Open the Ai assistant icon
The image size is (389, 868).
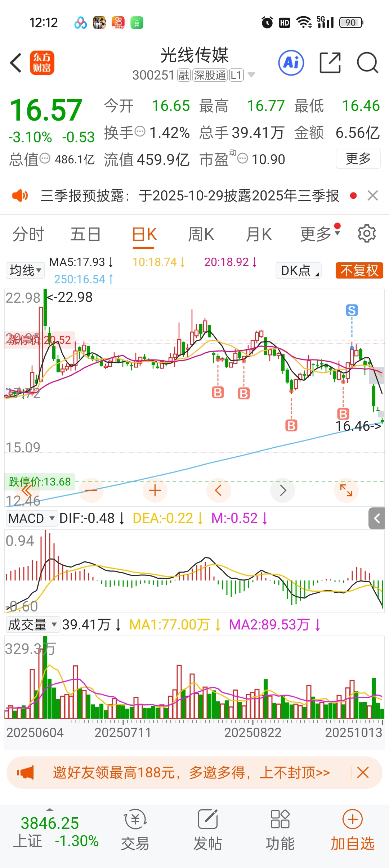coord(291,63)
